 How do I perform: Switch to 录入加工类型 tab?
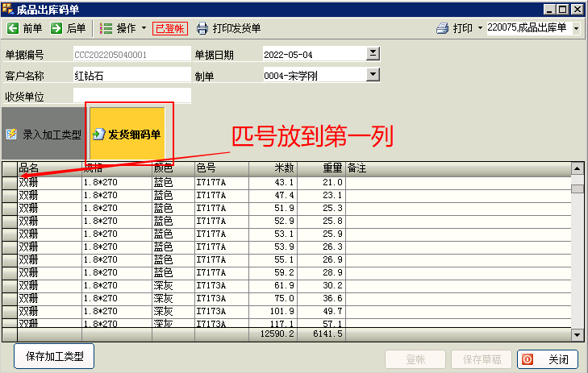click(x=44, y=134)
